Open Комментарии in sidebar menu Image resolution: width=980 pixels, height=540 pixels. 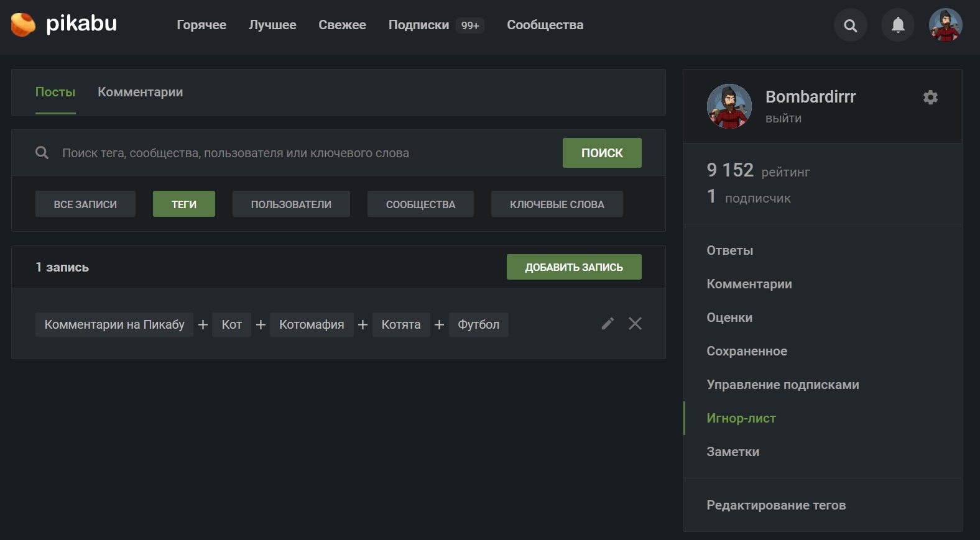point(749,284)
